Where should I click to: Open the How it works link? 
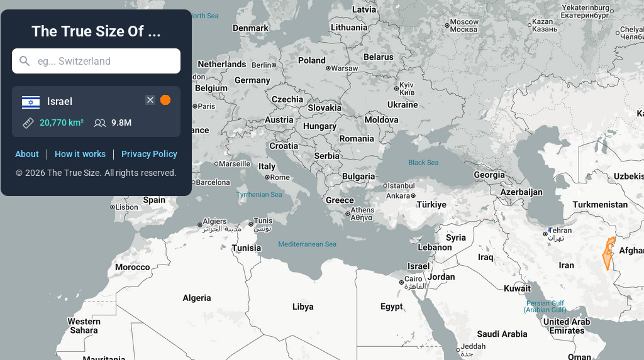coord(80,154)
